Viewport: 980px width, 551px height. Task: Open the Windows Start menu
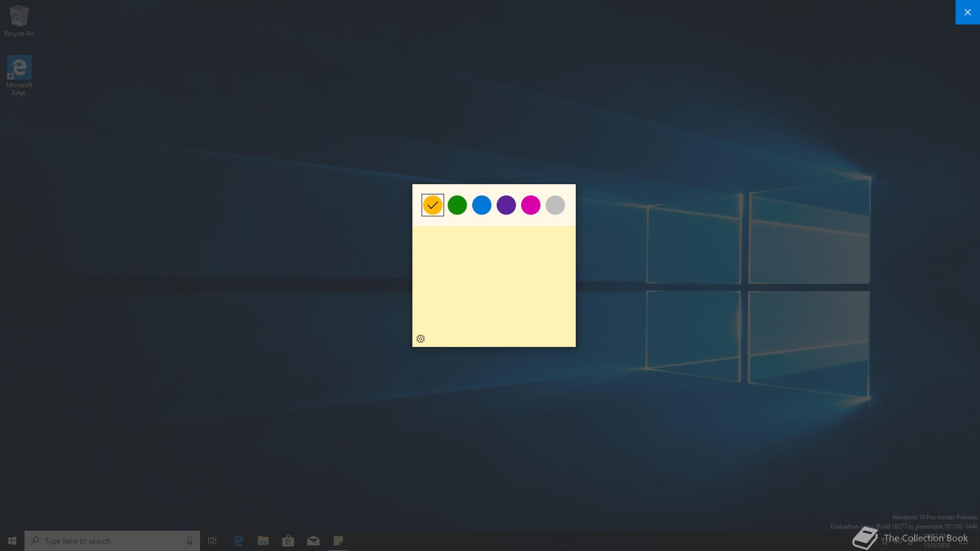12,541
